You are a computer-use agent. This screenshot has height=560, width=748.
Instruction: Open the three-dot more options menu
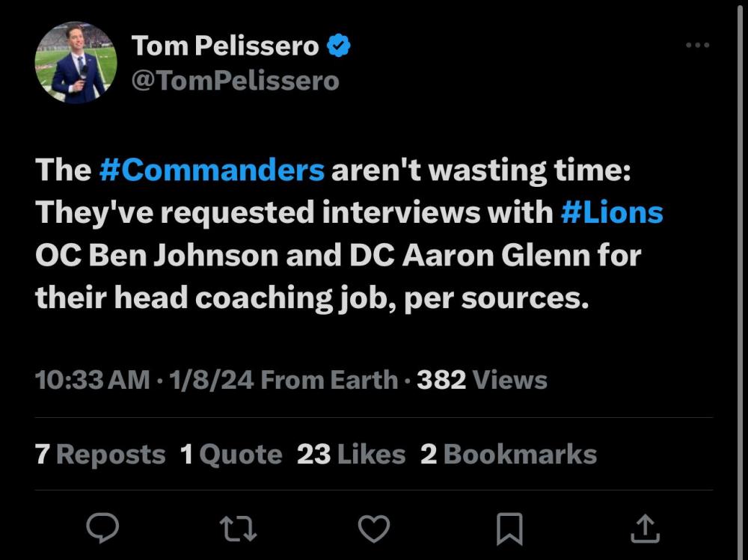pos(697,46)
